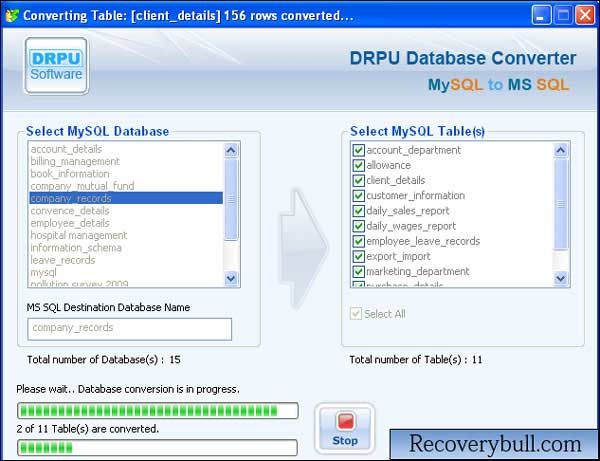Click the Total number of Database(s) text

(104, 360)
